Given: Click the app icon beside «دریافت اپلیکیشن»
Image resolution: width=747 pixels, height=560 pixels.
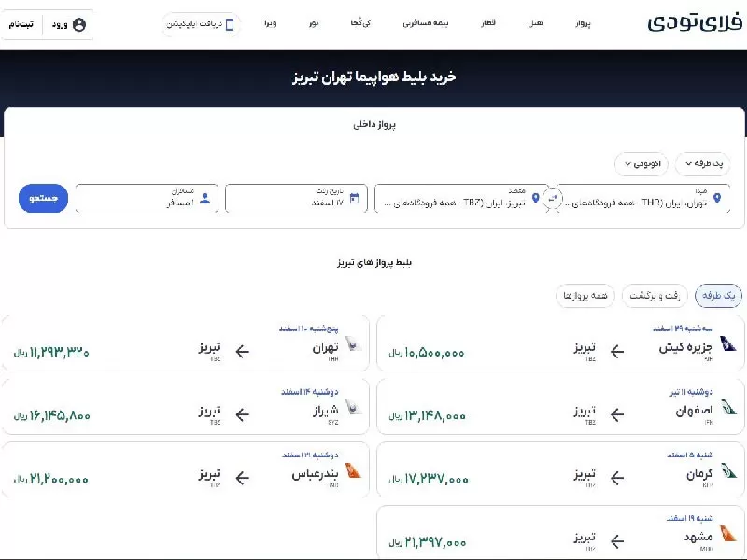Looking at the screenshot, I should (x=229, y=24).
